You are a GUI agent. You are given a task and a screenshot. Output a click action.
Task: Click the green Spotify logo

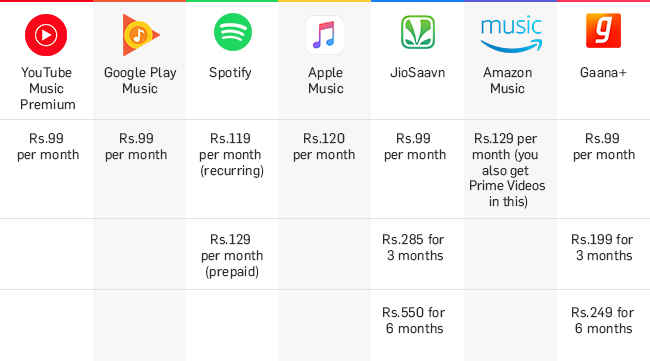233,32
